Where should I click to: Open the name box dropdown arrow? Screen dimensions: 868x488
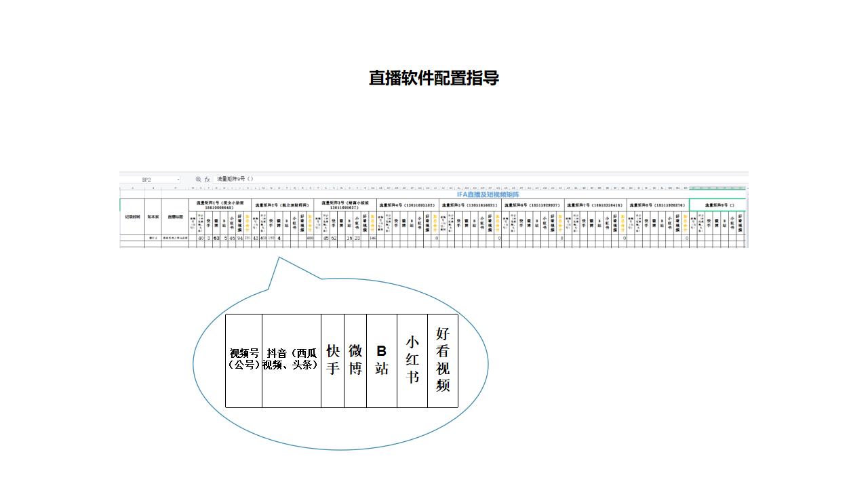178,179
